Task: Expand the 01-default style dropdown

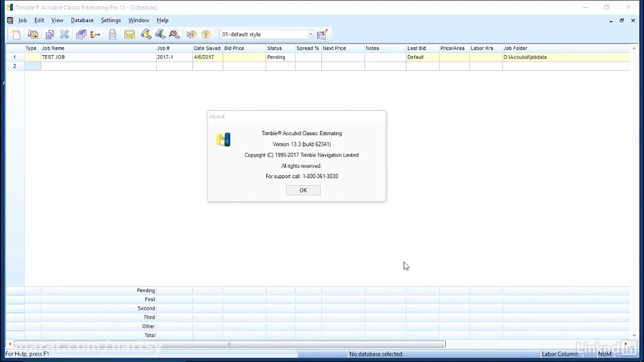Action: 311,34
